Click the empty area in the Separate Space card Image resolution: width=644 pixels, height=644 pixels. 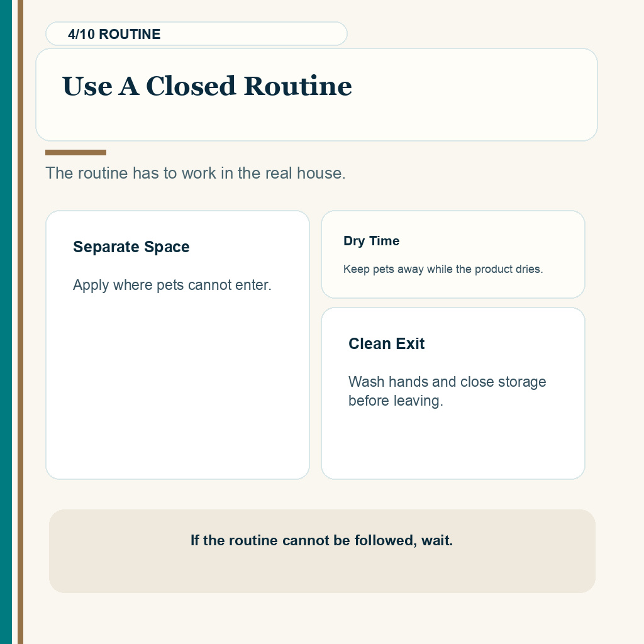[177, 386]
